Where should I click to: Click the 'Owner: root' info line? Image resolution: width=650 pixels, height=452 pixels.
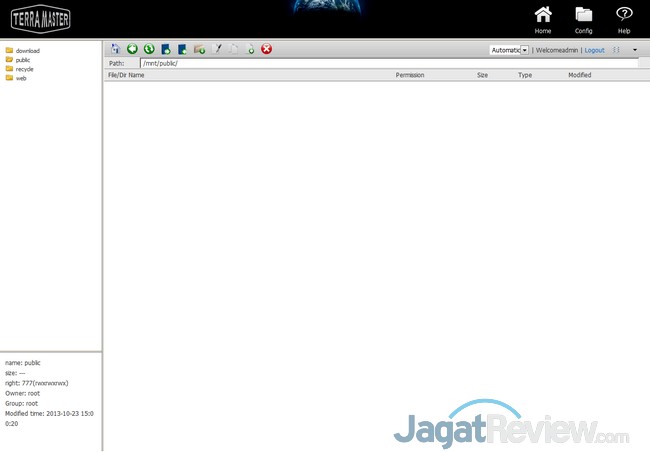click(x=22, y=393)
